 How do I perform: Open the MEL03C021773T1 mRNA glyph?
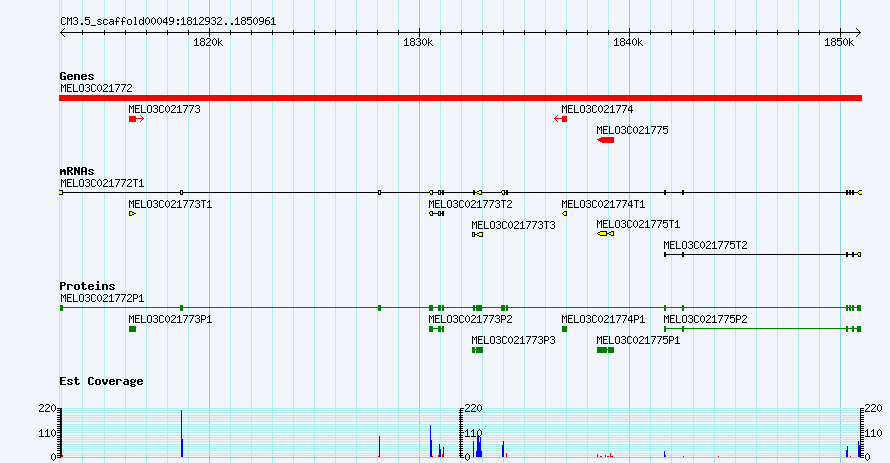[132, 214]
